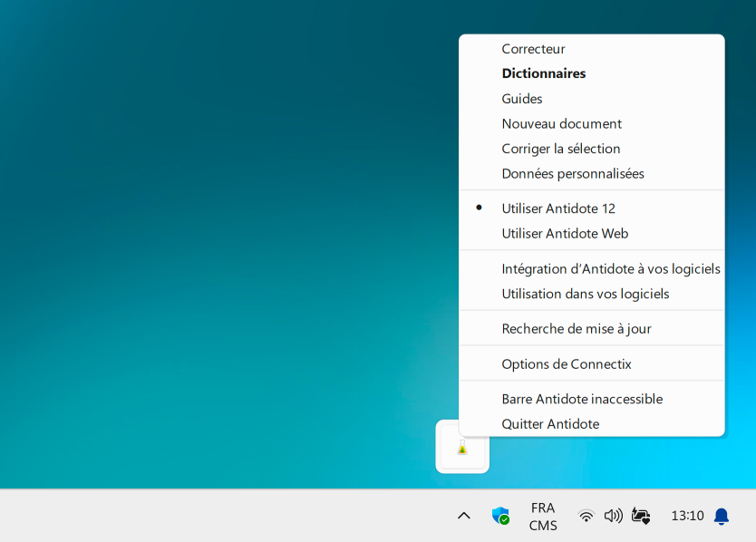
Task: Switch to Utiliser Antidote Web
Action: (565, 234)
